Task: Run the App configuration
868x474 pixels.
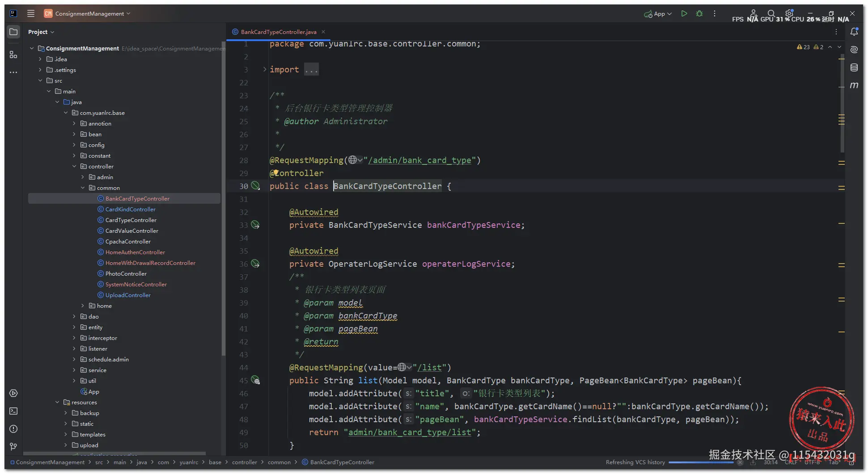Action: tap(684, 13)
